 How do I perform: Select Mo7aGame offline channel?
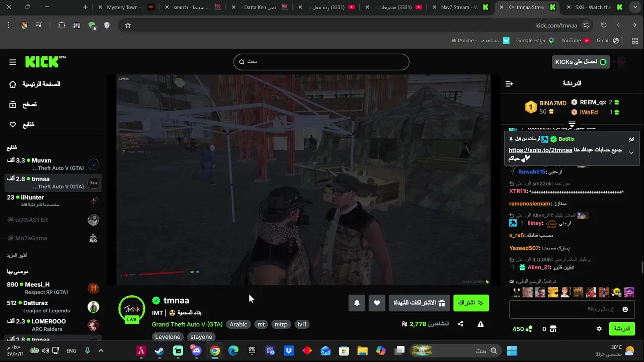pos(53,238)
